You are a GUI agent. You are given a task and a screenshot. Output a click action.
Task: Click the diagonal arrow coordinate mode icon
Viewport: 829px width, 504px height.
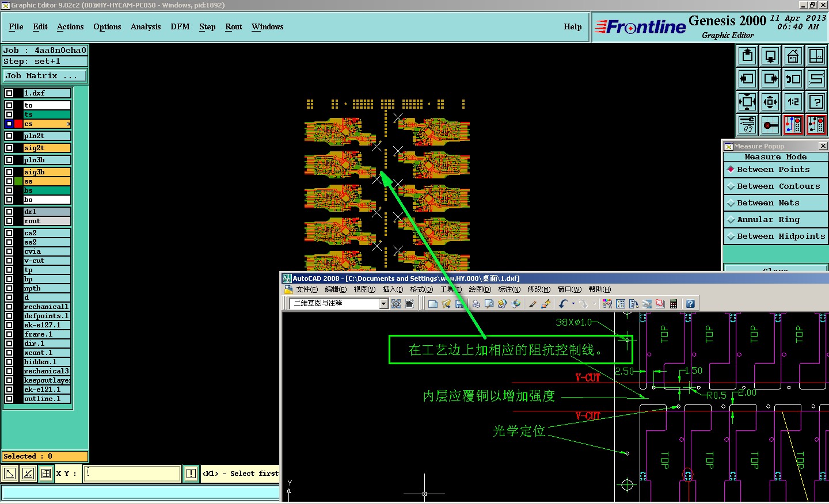pos(10,474)
